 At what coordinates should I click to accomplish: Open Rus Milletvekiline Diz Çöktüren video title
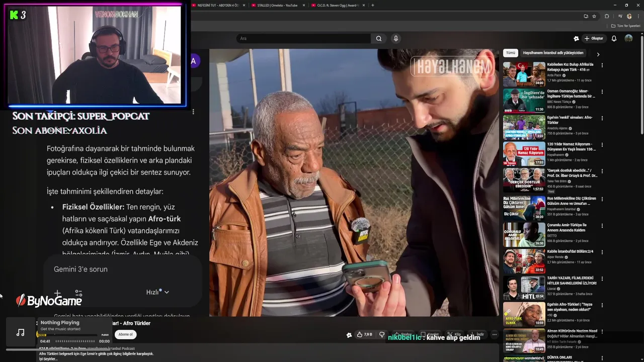tap(572, 201)
